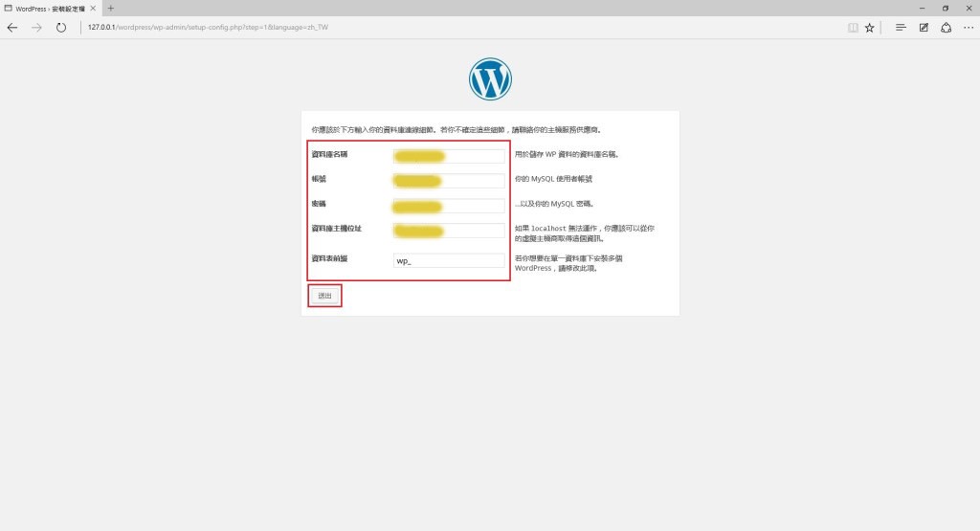Click the 資料表前綴 label

pyautogui.click(x=329, y=258)
